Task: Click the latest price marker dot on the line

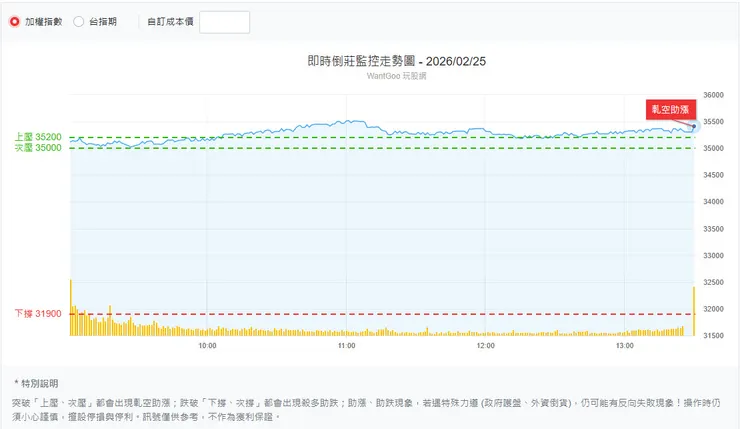Action: (693, 127)
